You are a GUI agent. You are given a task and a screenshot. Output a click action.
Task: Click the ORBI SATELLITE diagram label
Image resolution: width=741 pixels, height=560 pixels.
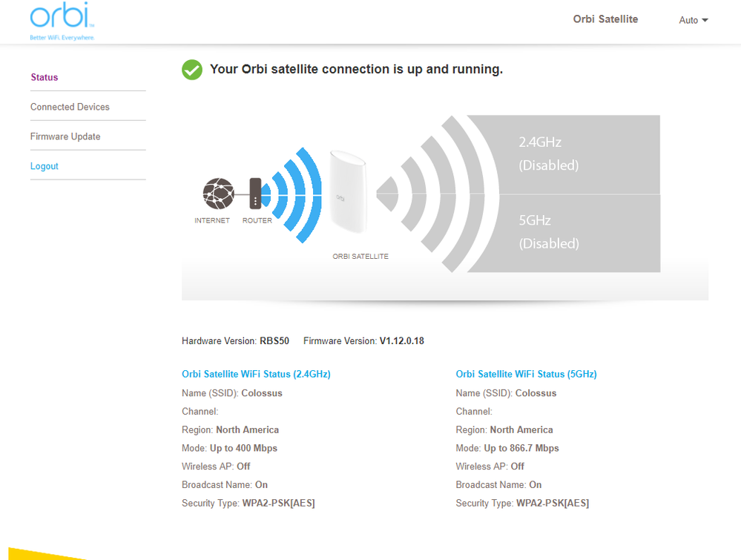pyautogui.click(x=360, y=256)
